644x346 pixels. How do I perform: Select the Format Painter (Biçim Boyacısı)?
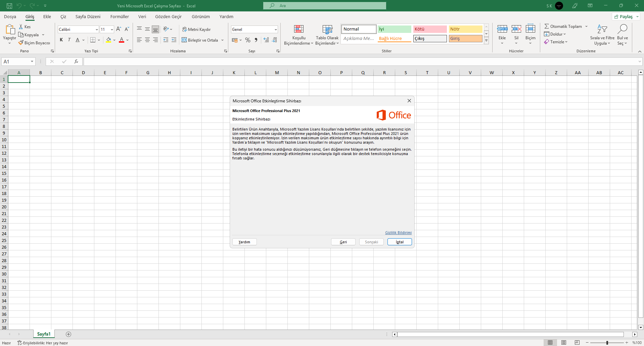[x=34, y=43]
